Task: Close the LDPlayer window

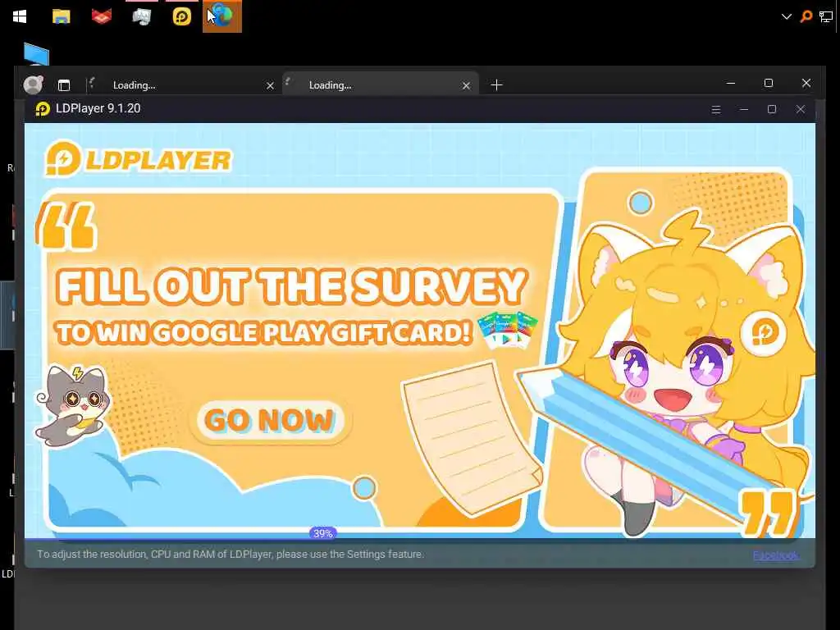Action: point(801,109)
